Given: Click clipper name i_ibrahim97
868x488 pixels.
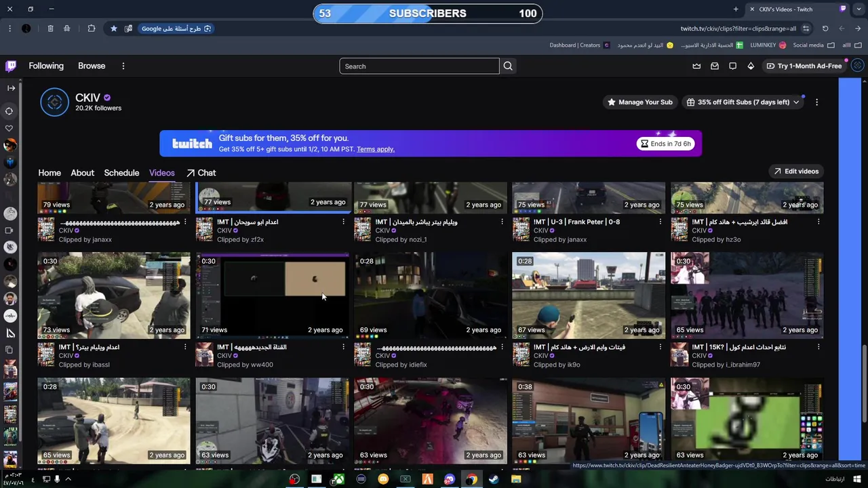Looking at the screenshot, I should pos(743,365).
